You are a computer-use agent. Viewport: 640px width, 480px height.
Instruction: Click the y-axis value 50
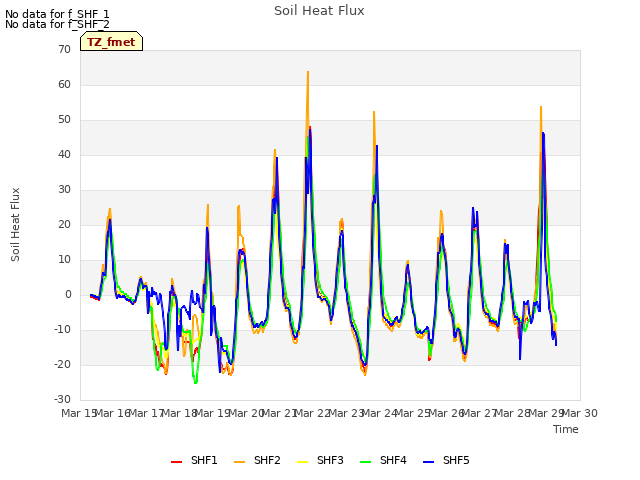pyautogui.click(x=64, y=120)
